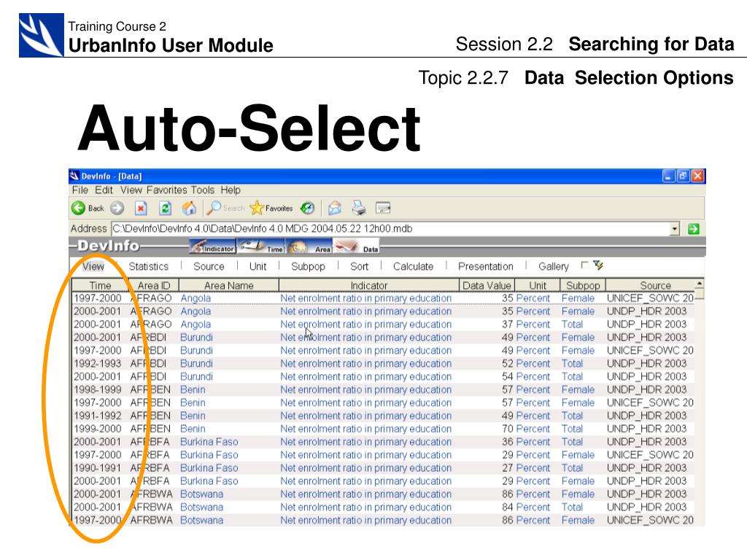This screenshot has height=560, width=747.
Task: Click in the Address path field
Action: 387,228
